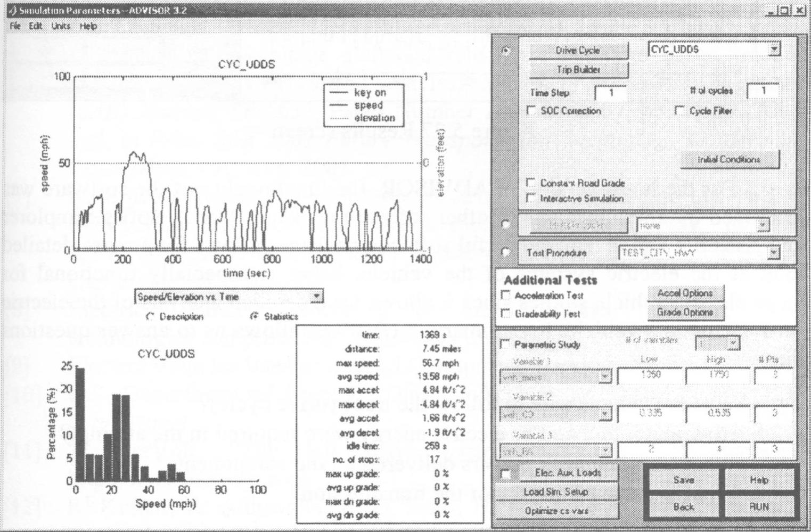Click the # of cycles input field

point(763,91)
